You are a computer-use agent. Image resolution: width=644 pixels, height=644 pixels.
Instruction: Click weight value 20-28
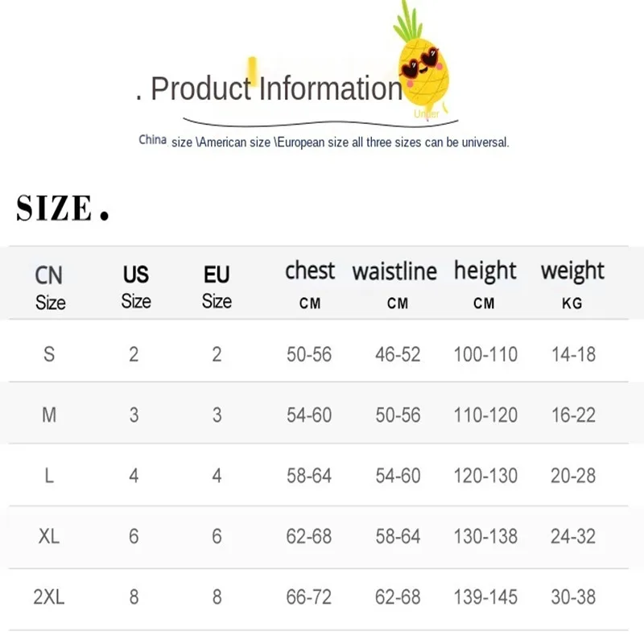pyautogui.click(x=573, y=476)
